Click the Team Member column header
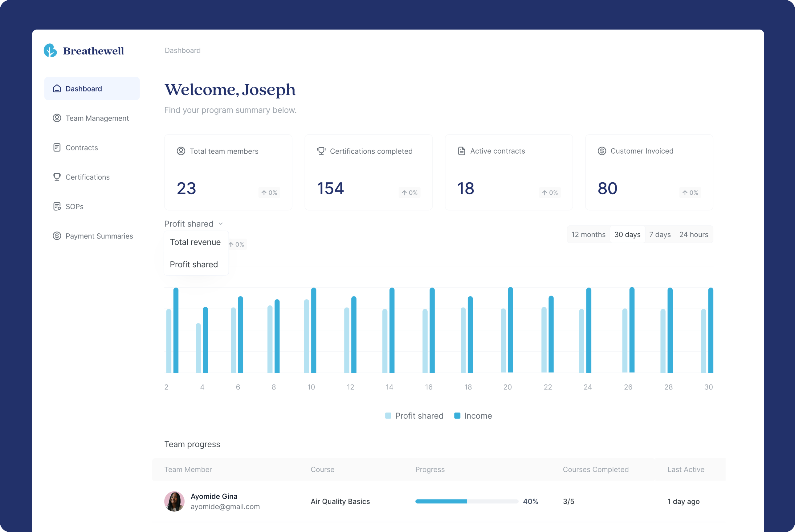Screen dimensions: 795x532 (188, 469)
